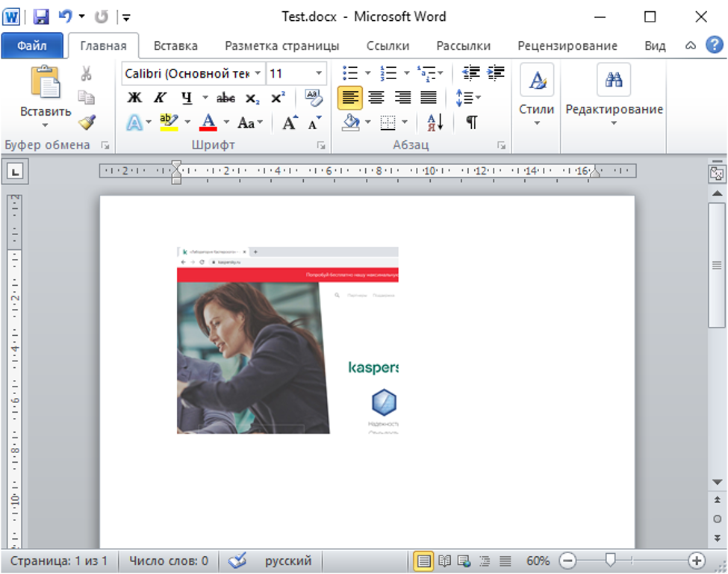Switch to the Вставка tab
728x574 pixels.
pos(175,46)
